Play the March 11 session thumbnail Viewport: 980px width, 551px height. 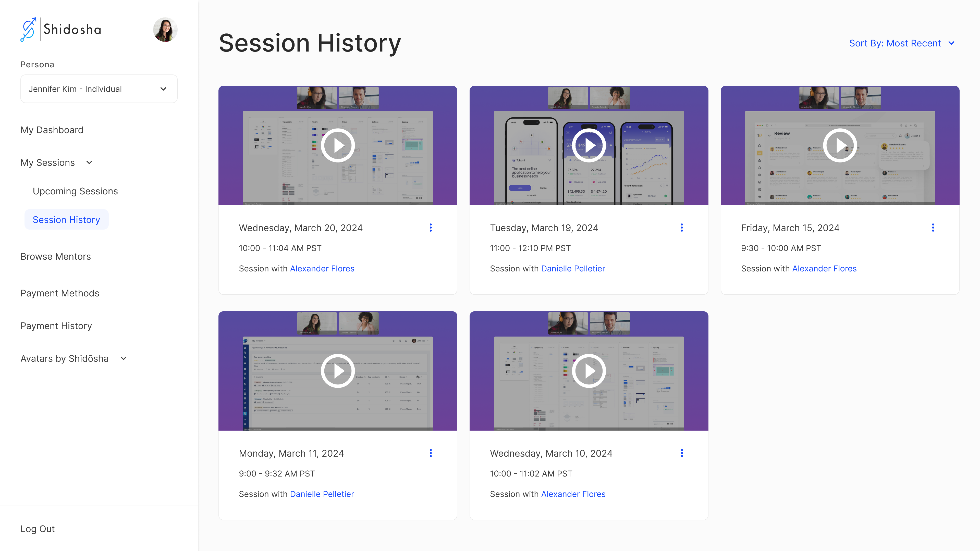(x=337, y=371)
